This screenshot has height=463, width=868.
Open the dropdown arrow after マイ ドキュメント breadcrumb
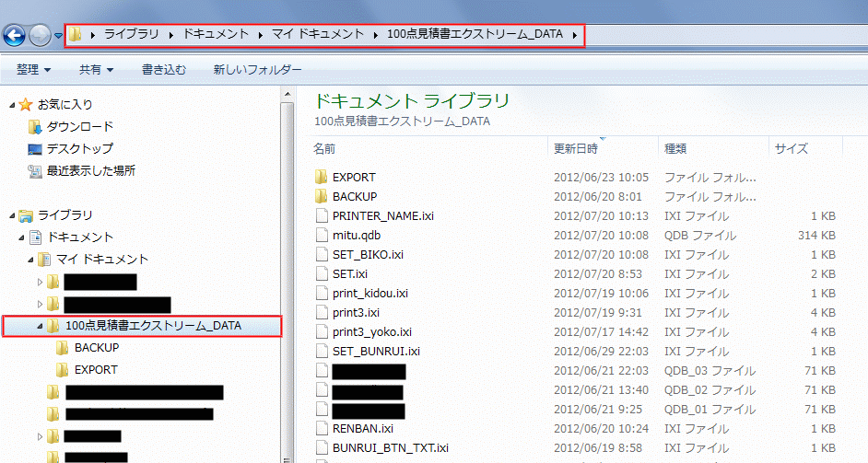pos(375,35)
